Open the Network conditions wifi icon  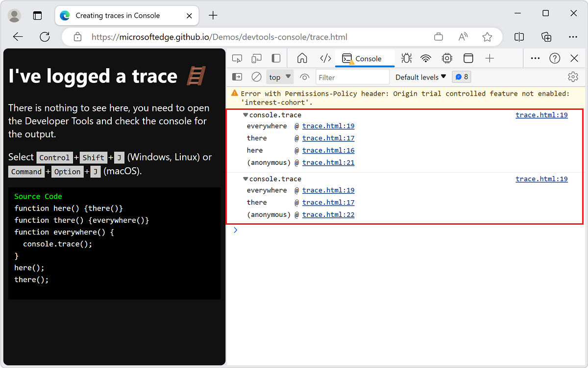pos(426,58)
